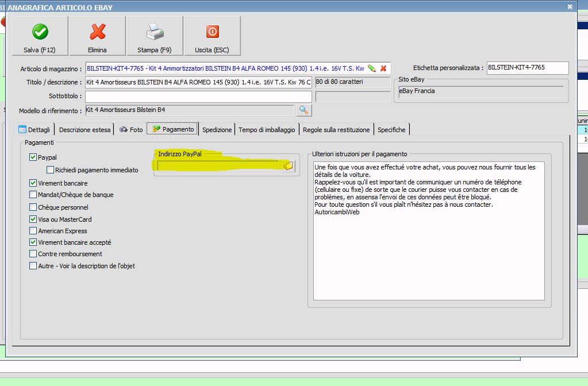Toggle Virement bancaire accepté
This screenshot has width=588, height=386.
[x=33, y=242]
